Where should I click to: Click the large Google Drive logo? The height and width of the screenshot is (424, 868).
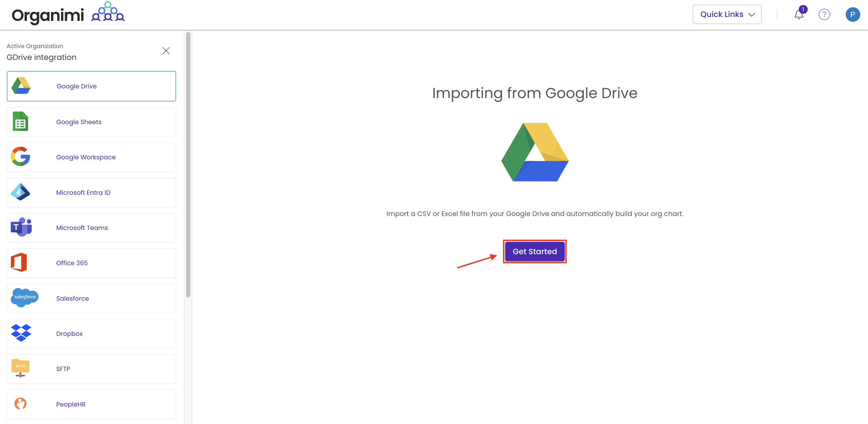pyautogui.click(x=535, y=152)
